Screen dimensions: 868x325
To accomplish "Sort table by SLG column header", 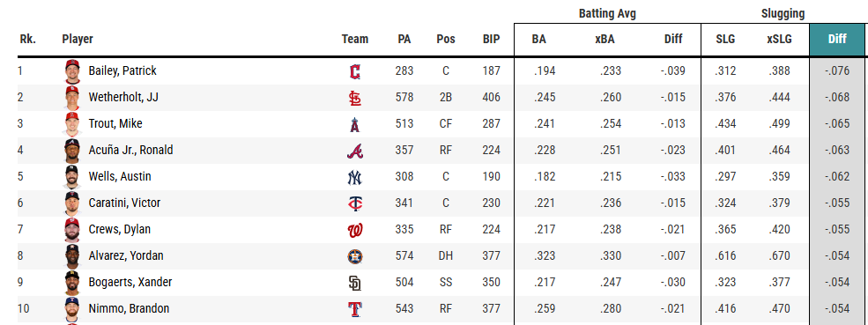I will (x=725, y=40).
